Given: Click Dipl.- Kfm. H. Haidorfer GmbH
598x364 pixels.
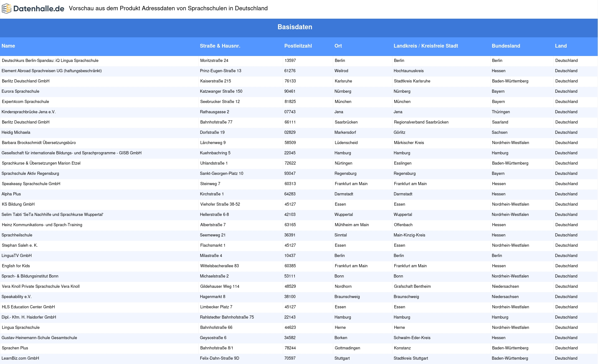Looking at the screenshot, I should (x=29, y=317).
